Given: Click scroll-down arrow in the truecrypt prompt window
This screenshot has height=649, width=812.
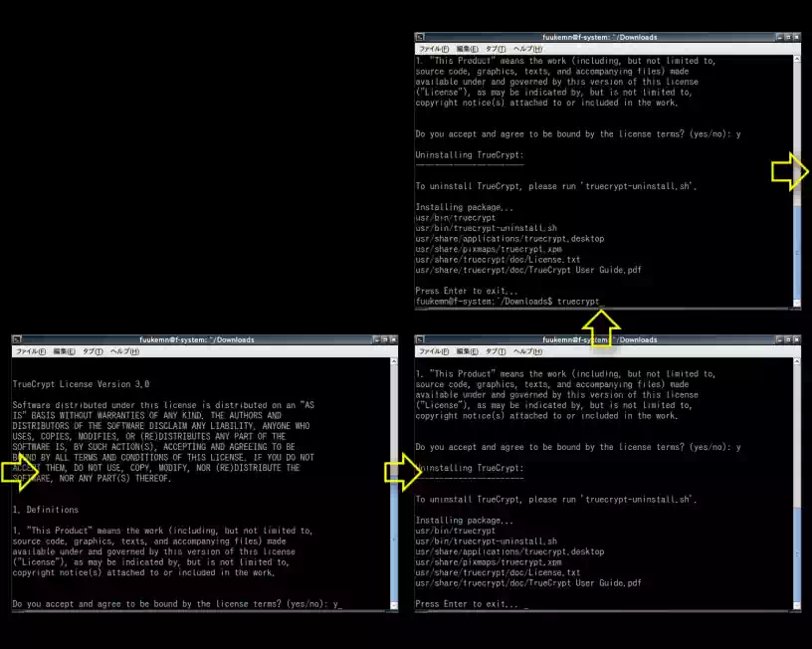Looking at the screenshot, I should [x=797, y=303].
